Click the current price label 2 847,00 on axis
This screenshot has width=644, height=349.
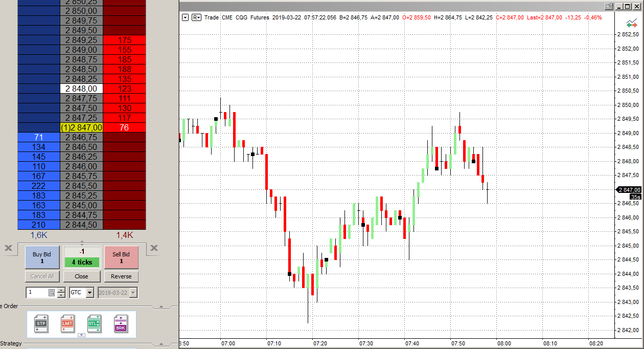[629, 189]
